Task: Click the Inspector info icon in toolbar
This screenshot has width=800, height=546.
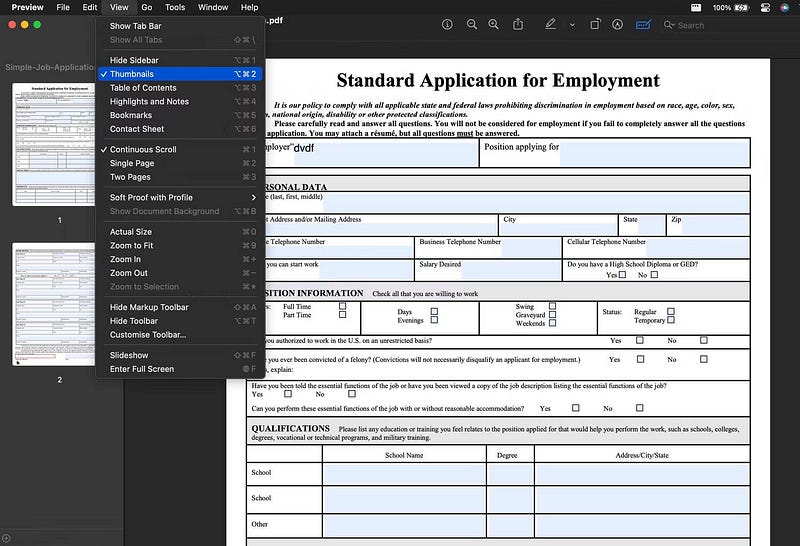Action: pos(447,24)
